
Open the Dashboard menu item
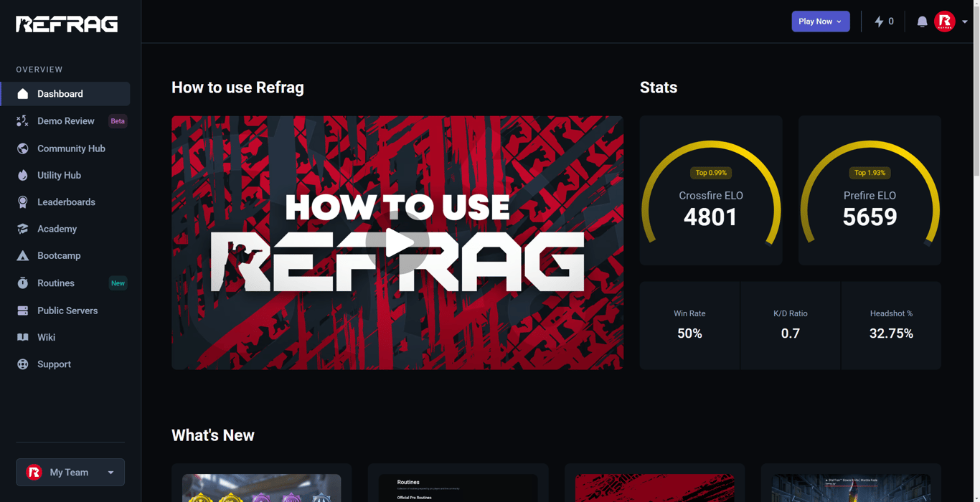click(x=65, y=94)
